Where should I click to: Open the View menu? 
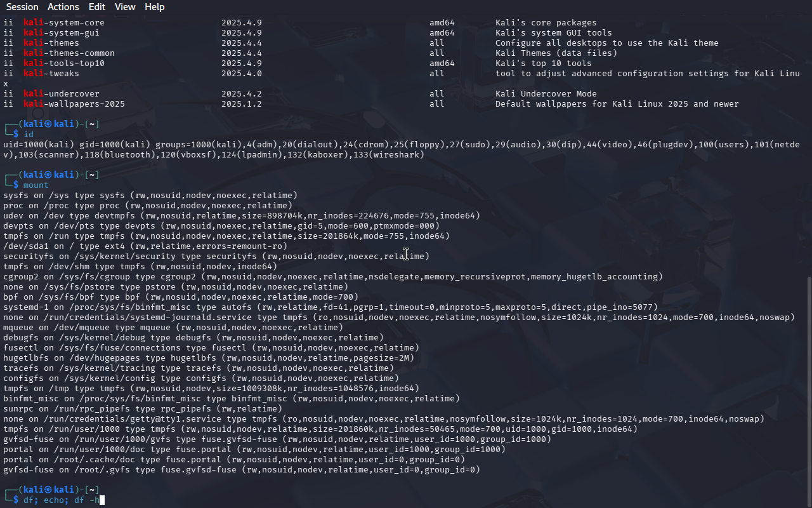pyautogui.click(x=125, y=7)
